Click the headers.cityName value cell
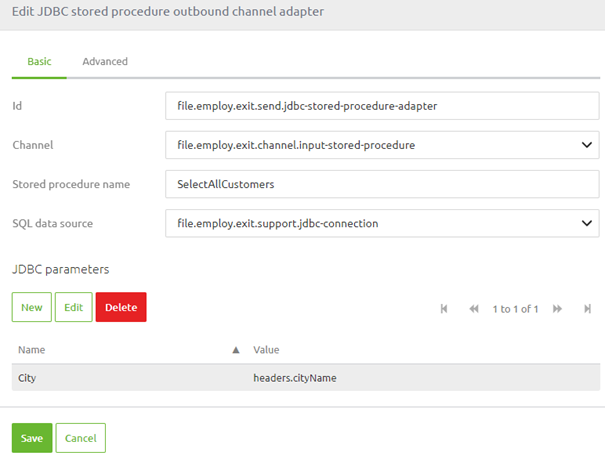The width and height of the screenshot is (605, 463). point(295,378)
